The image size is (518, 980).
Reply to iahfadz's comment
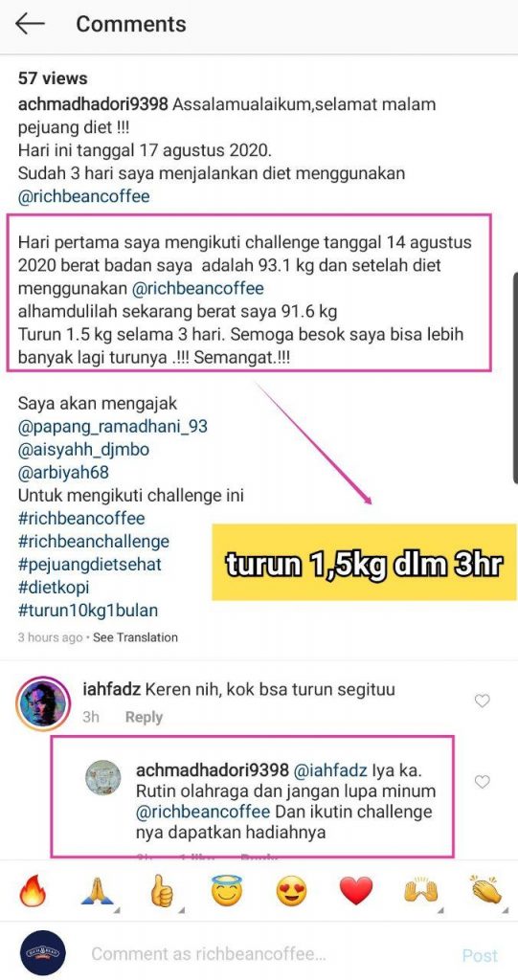tap(144, 717)
